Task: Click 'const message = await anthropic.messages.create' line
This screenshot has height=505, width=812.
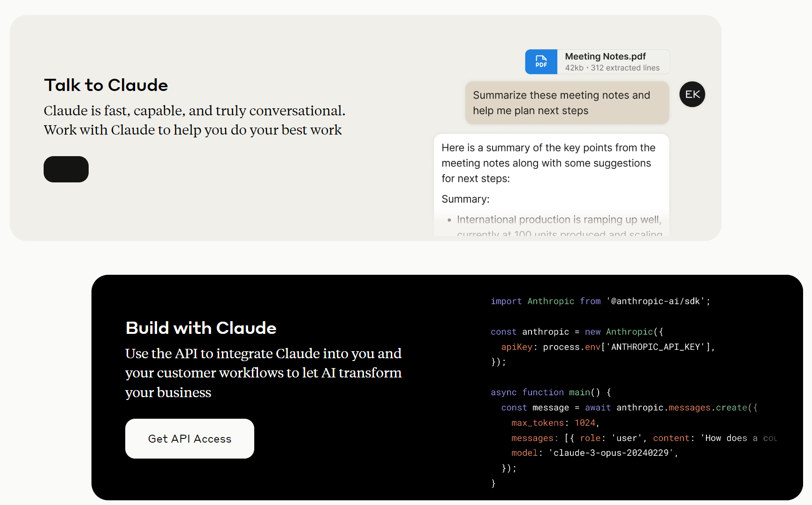Action: point(629,408)
